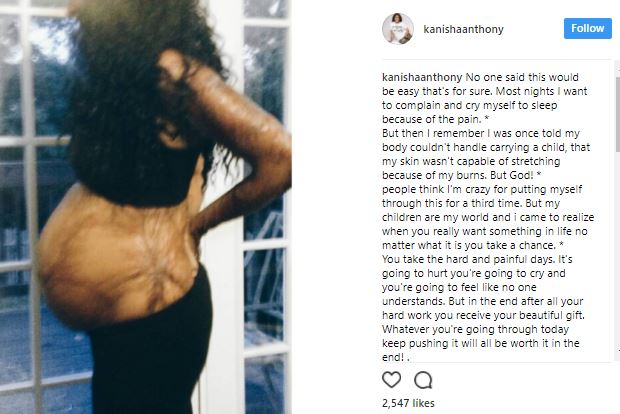Screen dimensions: 620x414
Task: Click kanishaanthony username at start of caption
Action: 422,77
